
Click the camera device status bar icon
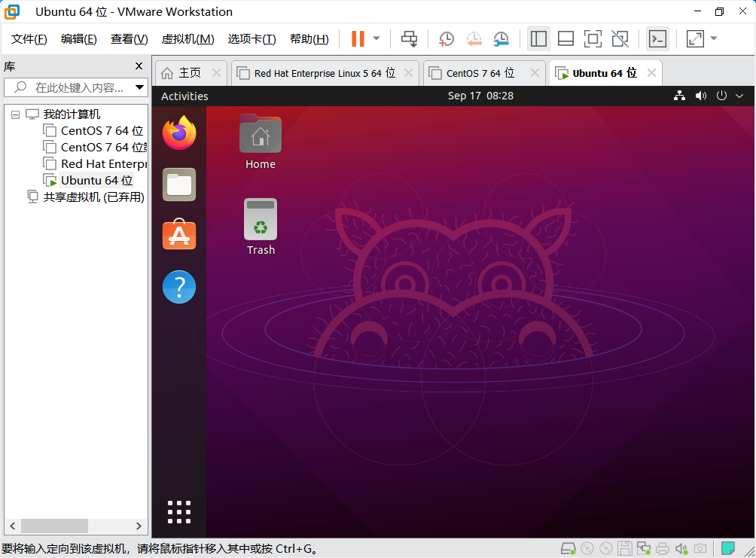[700, 548]
